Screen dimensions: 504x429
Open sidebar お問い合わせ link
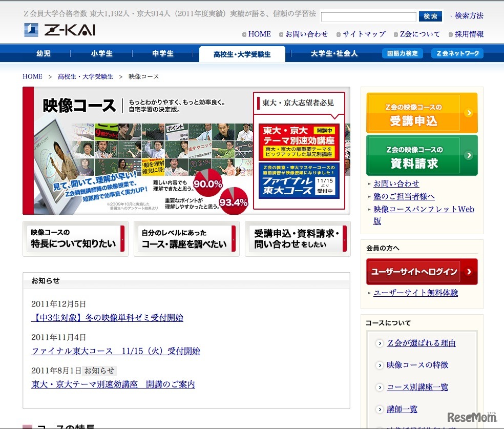tap(396, 183)
